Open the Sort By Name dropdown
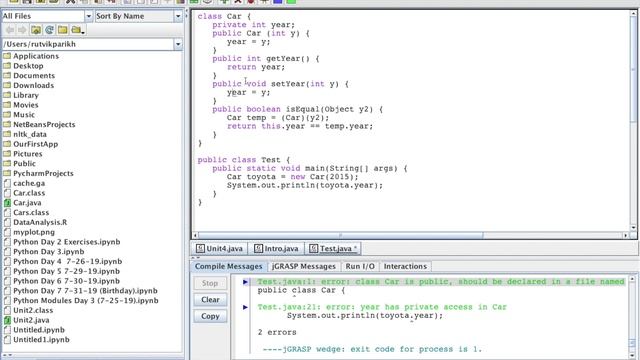 178,16
